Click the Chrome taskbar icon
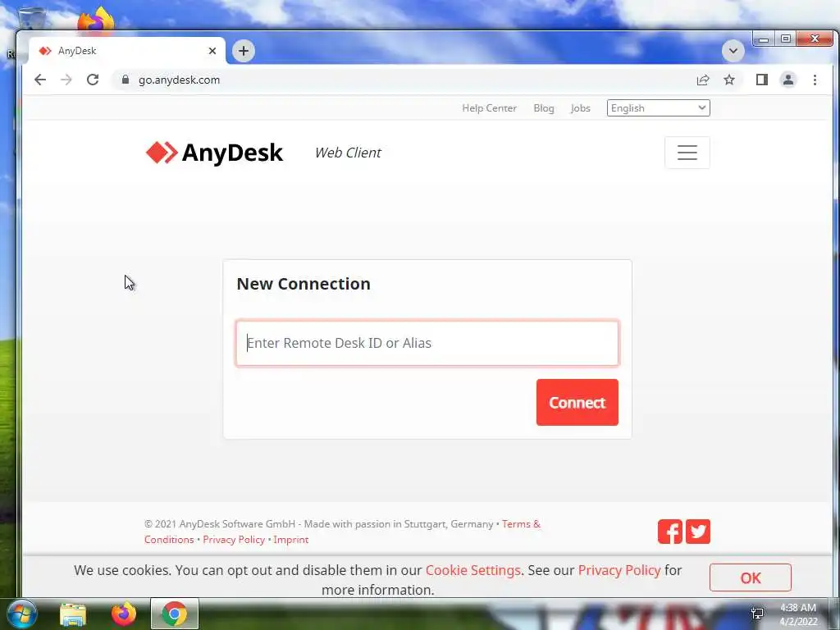This screenshot has width=840, height=630. [174, 614]
